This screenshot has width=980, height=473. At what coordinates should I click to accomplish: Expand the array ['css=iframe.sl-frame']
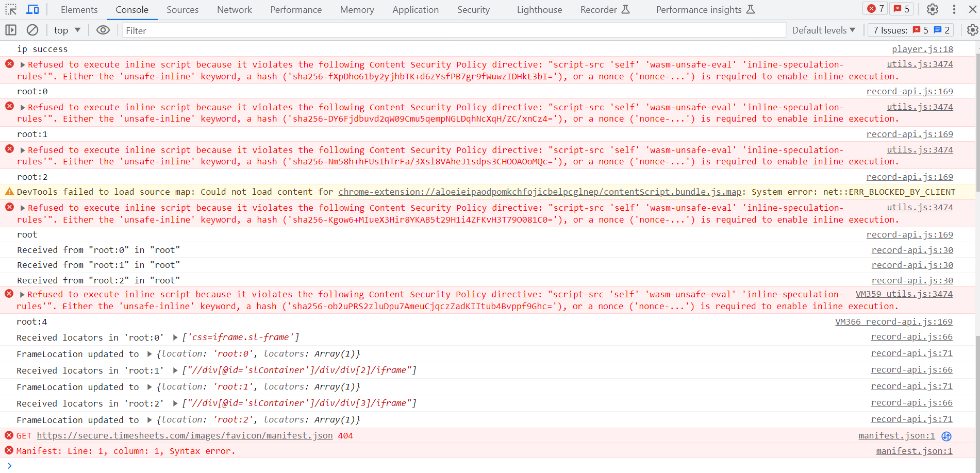click(x=175, y=337)
